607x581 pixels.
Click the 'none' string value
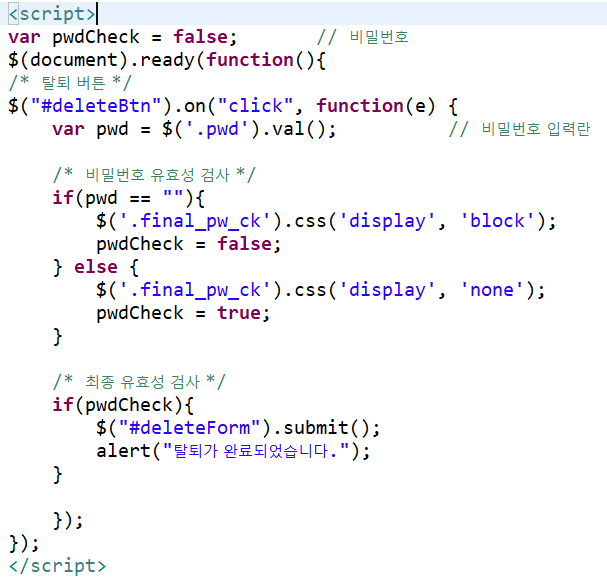(492, 290)
